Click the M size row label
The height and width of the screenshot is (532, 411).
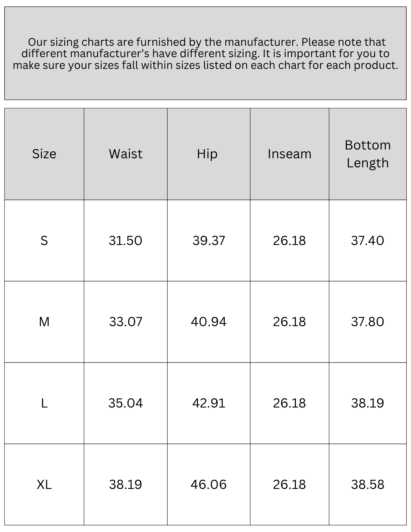point(44,322)
